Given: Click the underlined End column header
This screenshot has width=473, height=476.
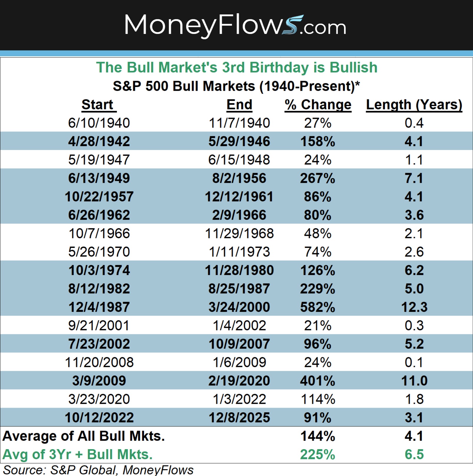Looking at the screenshot, I should (x=239, y=105).
